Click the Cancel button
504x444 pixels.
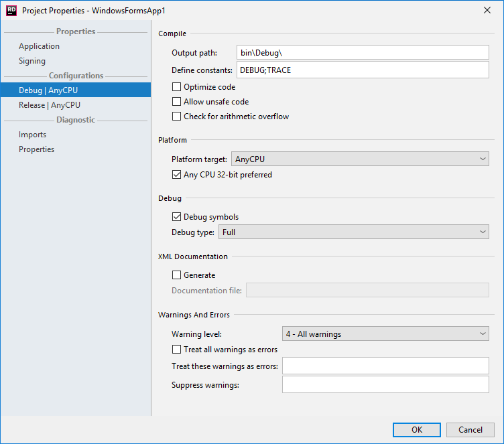(470, 430)
